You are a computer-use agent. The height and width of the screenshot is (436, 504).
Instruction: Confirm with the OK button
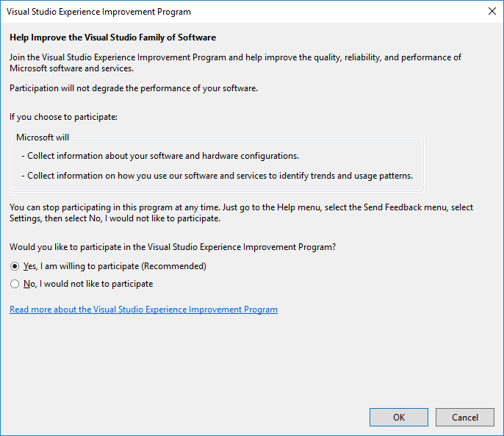pos(398,418)
